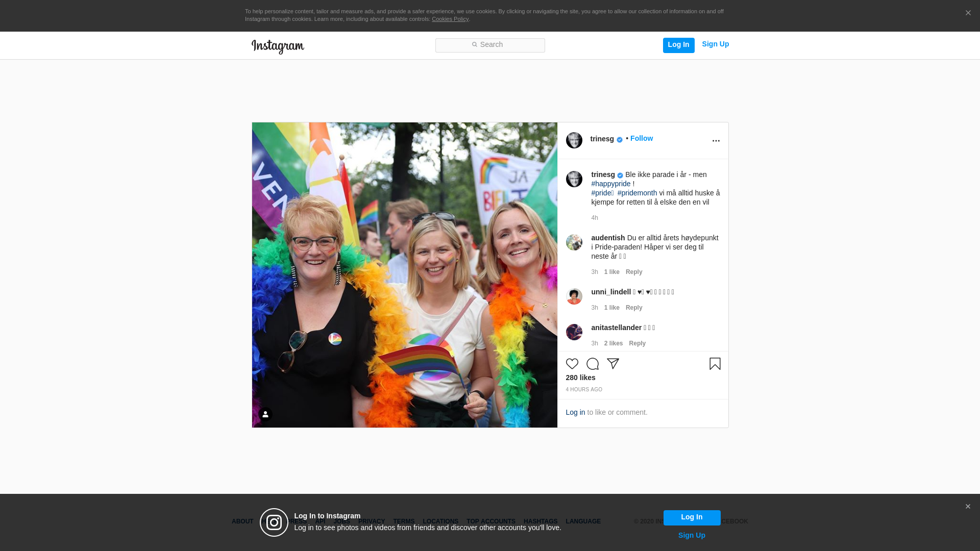View the 280 likes list
The image size is (980, 551).
(580, 378)
